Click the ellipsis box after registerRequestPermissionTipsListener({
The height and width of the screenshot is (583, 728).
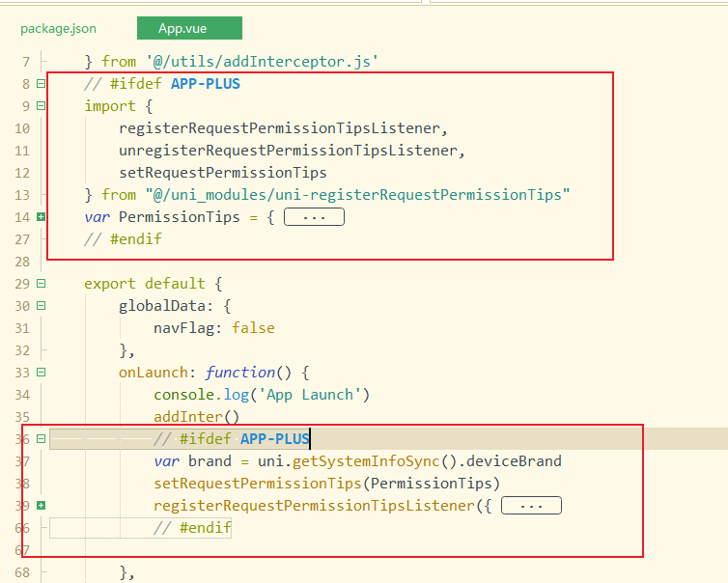531,506
